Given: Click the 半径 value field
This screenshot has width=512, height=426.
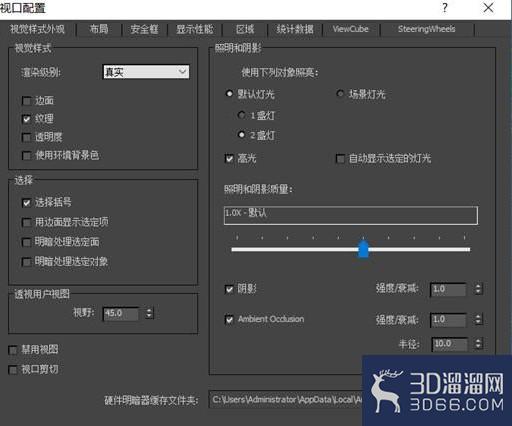Looking at the screenshot, I should pos(449,344).
